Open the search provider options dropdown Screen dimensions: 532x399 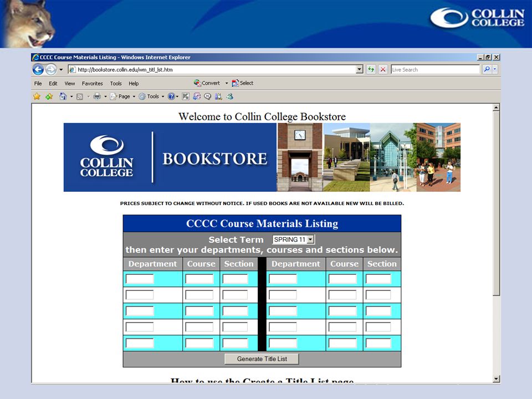click(x=495, y=69)
